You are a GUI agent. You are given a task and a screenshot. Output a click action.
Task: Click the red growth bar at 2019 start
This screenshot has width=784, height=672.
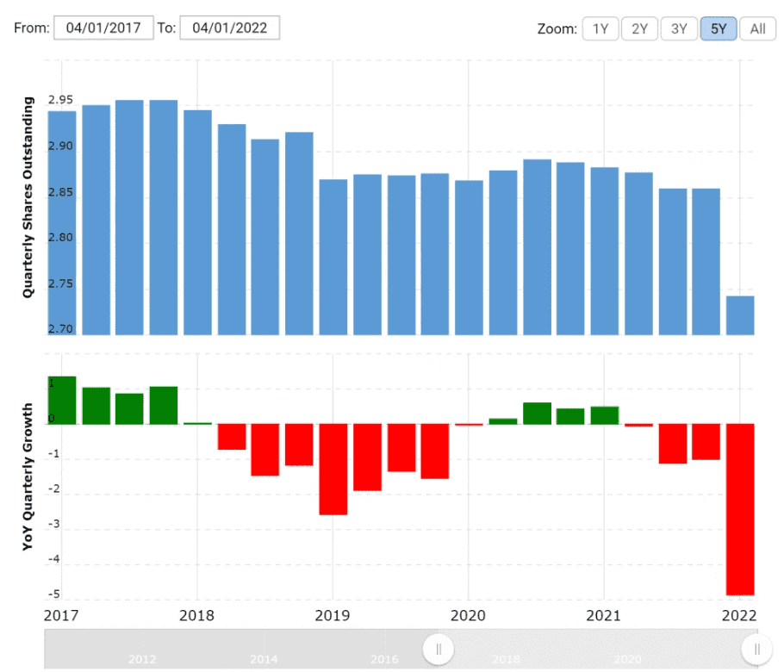click(x=333, y=469)
